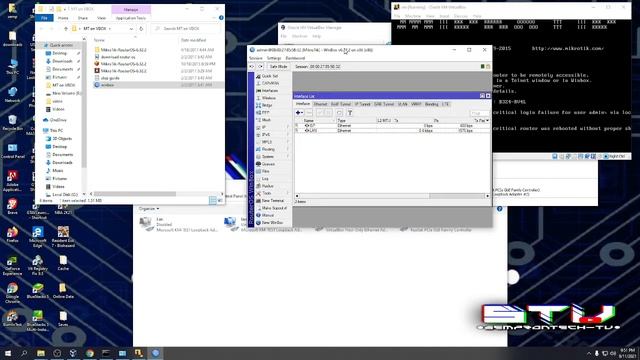Screen dimensions: 640x360
Task: Click the remove minus icon in Interface List
Action: (309, 113)
